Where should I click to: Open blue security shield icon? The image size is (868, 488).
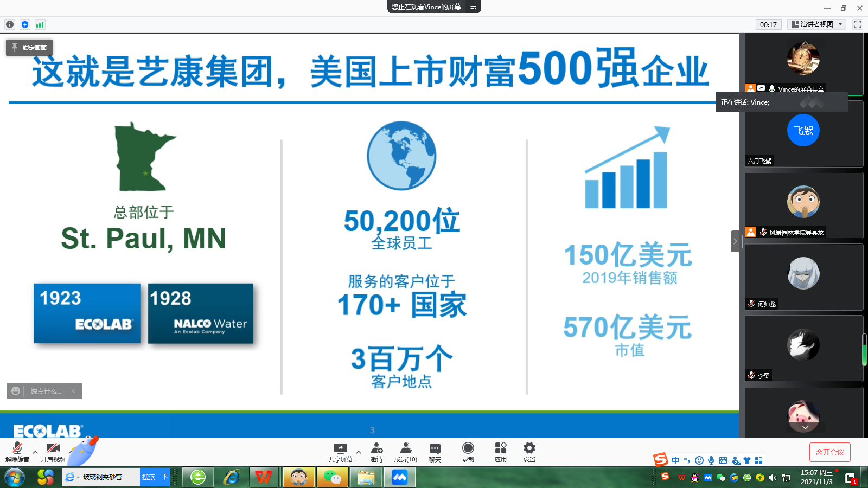pyautogui.click(x=25, y=24)
